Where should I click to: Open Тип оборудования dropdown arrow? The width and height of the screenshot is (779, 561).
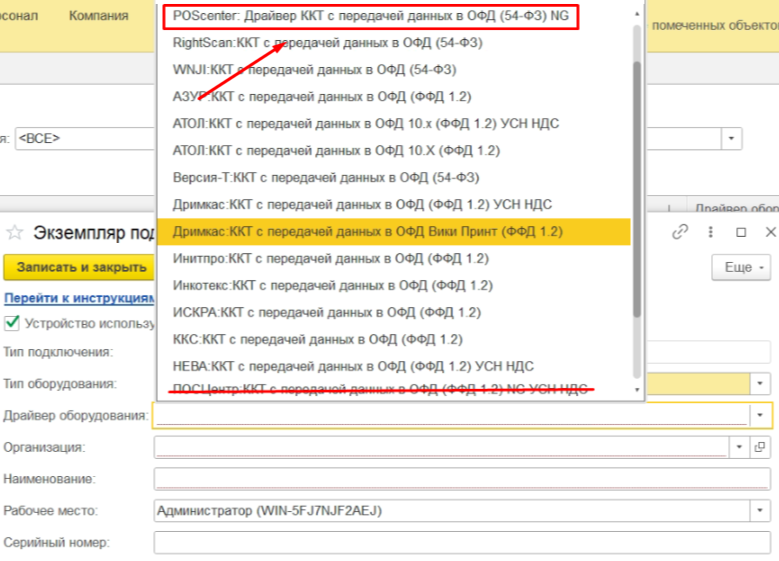click(760, 384)
